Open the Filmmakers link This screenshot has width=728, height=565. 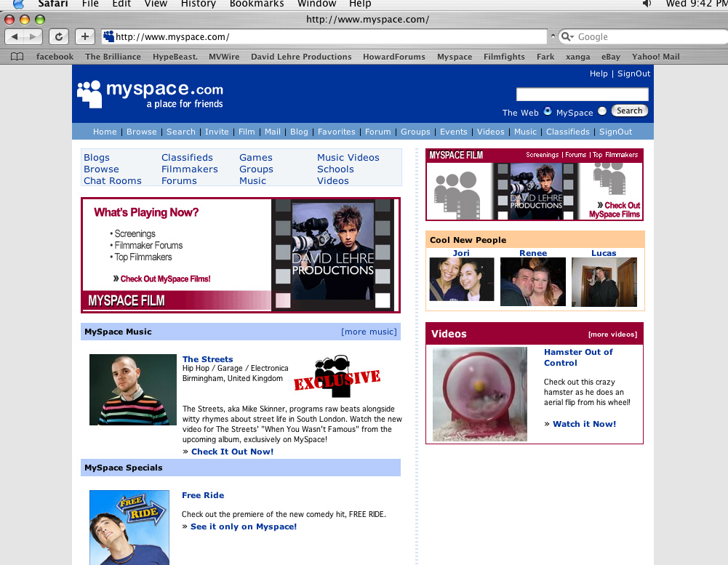click(x=189, y=169)
